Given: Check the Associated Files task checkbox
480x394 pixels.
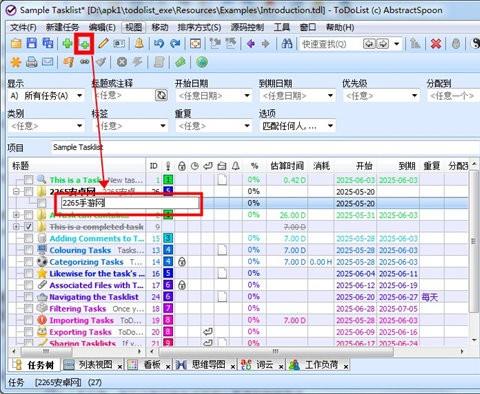Looking at the screenshot, I should point(29,285).
